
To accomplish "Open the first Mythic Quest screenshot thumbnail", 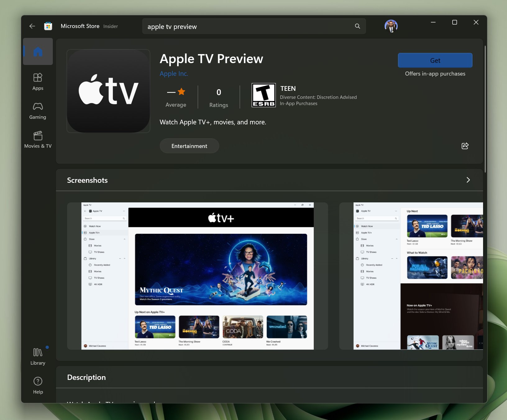I will click(198, 276).
